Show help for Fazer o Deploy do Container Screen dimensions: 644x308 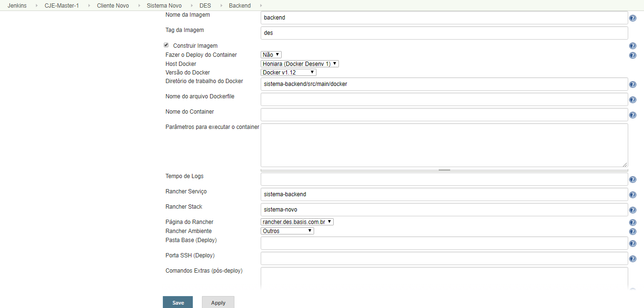[x=633, y=55]
